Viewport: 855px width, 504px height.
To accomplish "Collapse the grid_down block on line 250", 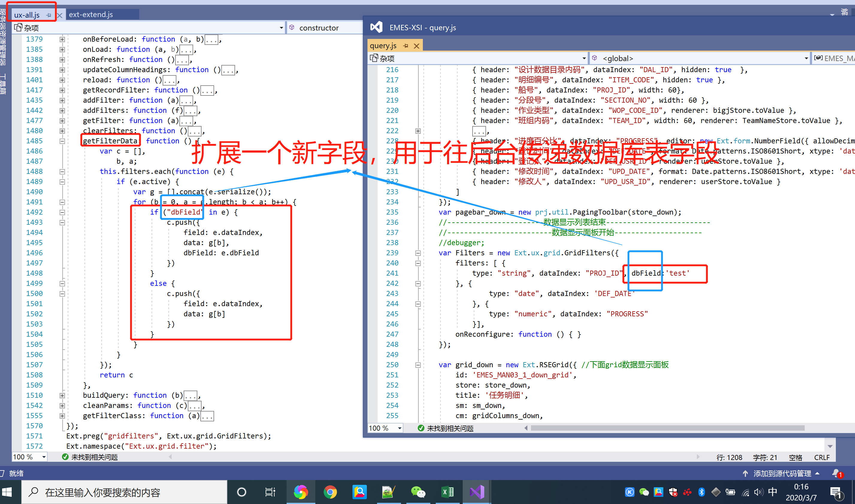I will (418, 365).
